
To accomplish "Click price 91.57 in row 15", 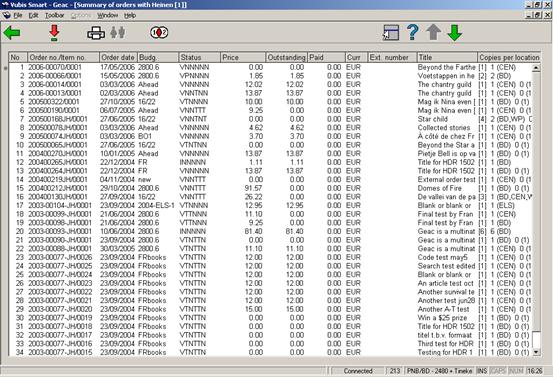I will [253, 188].
